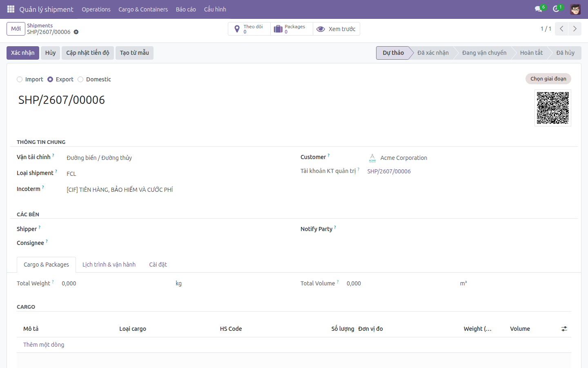
Task: Open the Customer Acme Corporation field
Action: click(470, 158)
